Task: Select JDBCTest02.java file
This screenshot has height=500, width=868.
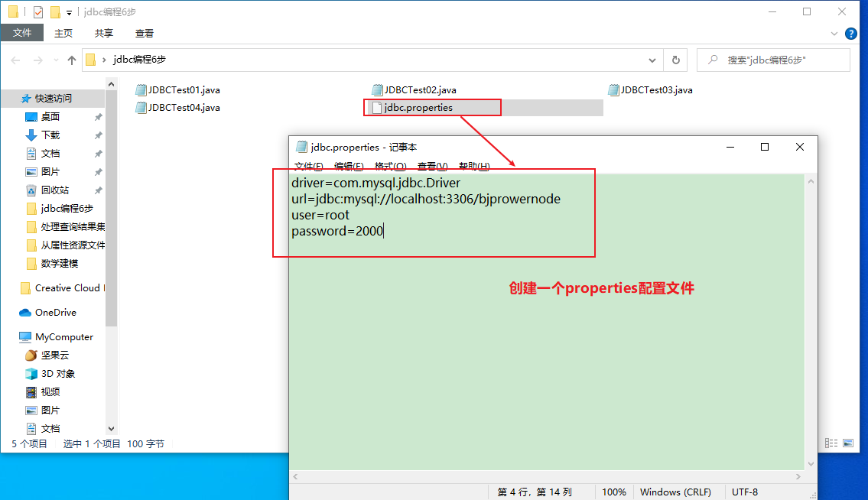Action: click(x=414, y=89)
